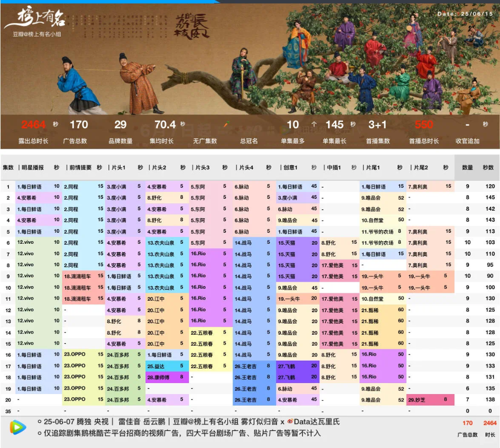Select the 数量 column header

tap(467, 167)
